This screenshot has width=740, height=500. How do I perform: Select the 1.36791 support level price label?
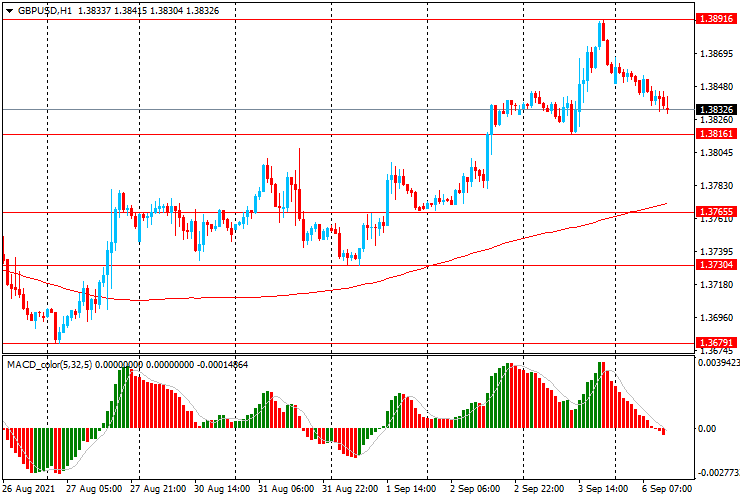[x=716, y=343]
